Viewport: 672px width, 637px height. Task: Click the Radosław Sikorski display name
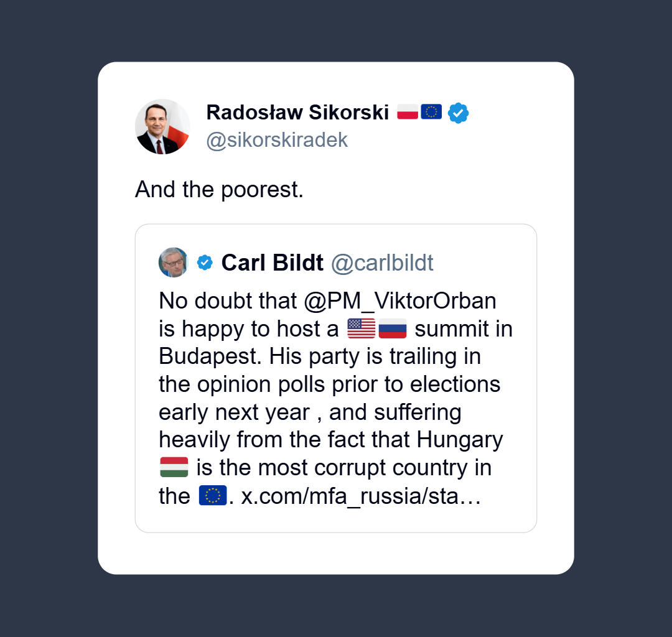tap(297, 112)
